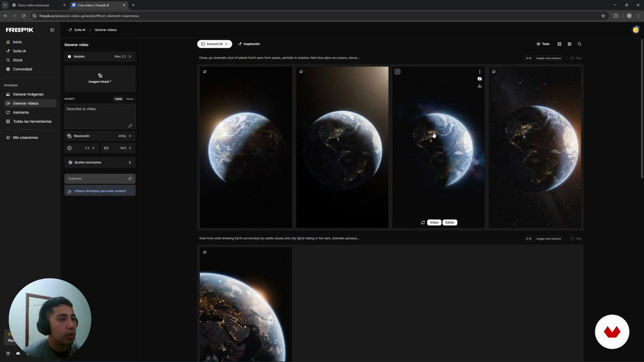Click save-to-folder icon on third Earth image
The width and height of the screenshot is (644, 362).
pyautogui.click(x=479, y=79)
